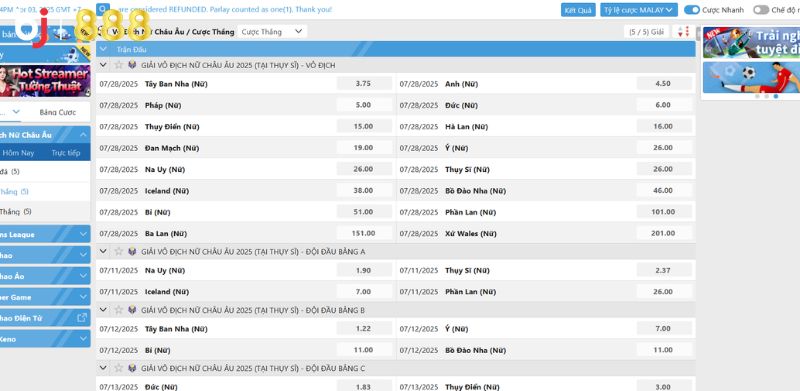Star the Đội Đầu Bảng B league
Image resolution: width=800 pixels, height=391 pixels.
point(119,310)
